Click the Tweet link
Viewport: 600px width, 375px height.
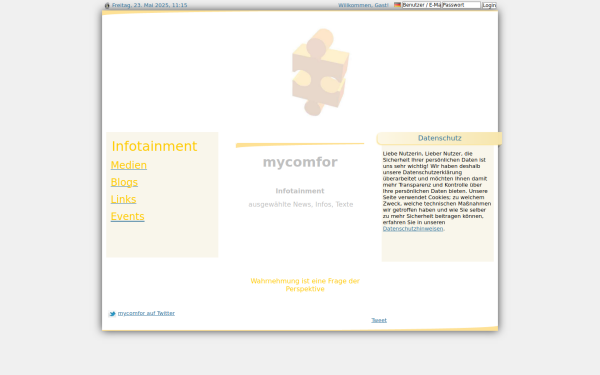[x=379, y=320]
